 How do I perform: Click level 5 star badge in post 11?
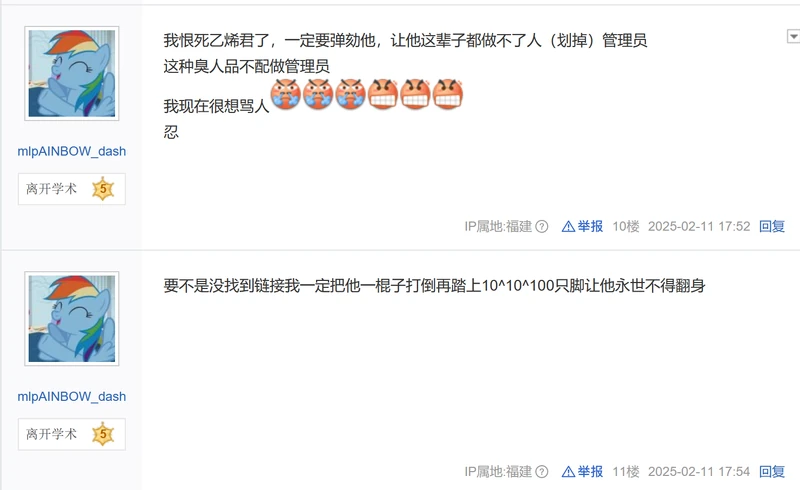coord(103,434)
